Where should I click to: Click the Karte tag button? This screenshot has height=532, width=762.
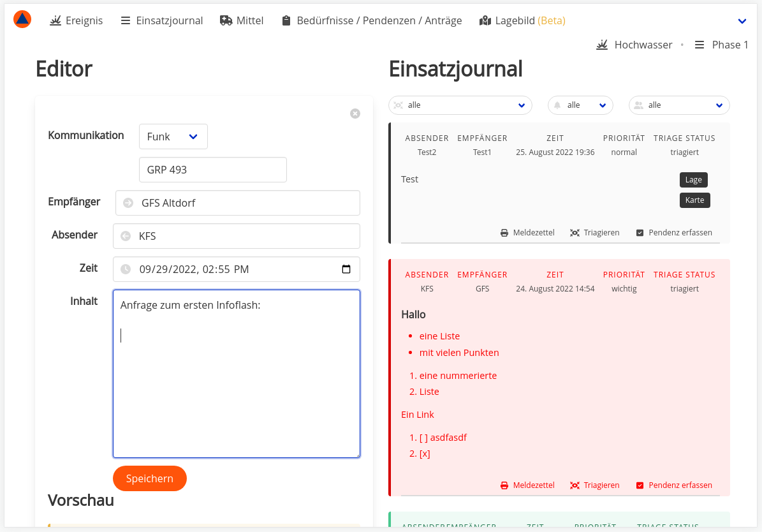coord(694,200)
